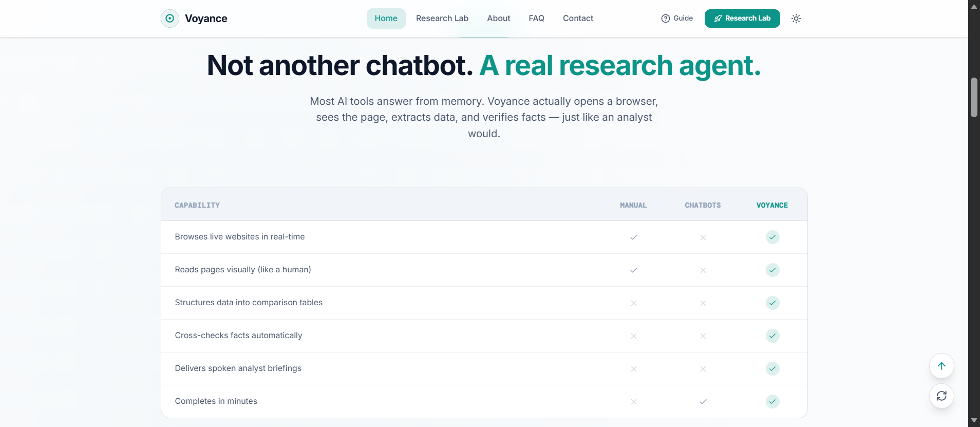Click the page vertical scrollbar thumb

974,98
